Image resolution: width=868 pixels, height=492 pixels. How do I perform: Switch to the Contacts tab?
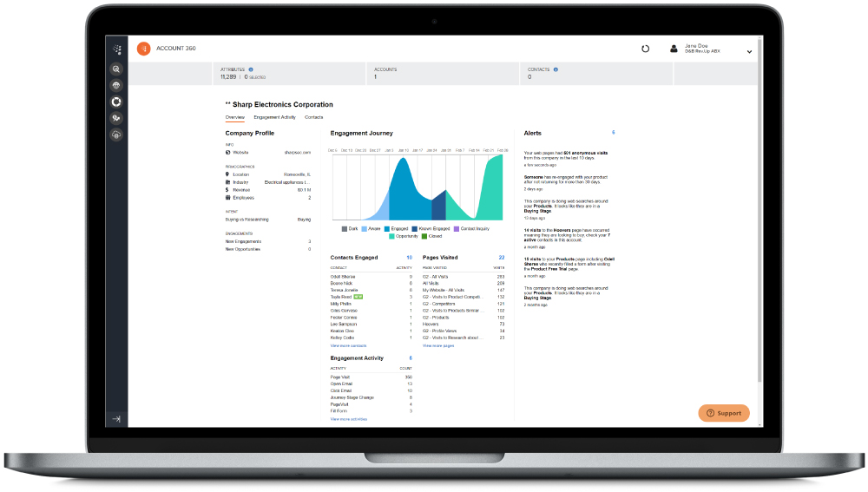coord(314,117)
